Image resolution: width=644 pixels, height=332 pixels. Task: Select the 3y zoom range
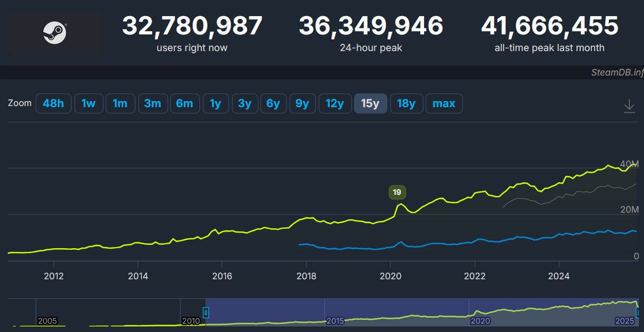(x=245, y=103)
